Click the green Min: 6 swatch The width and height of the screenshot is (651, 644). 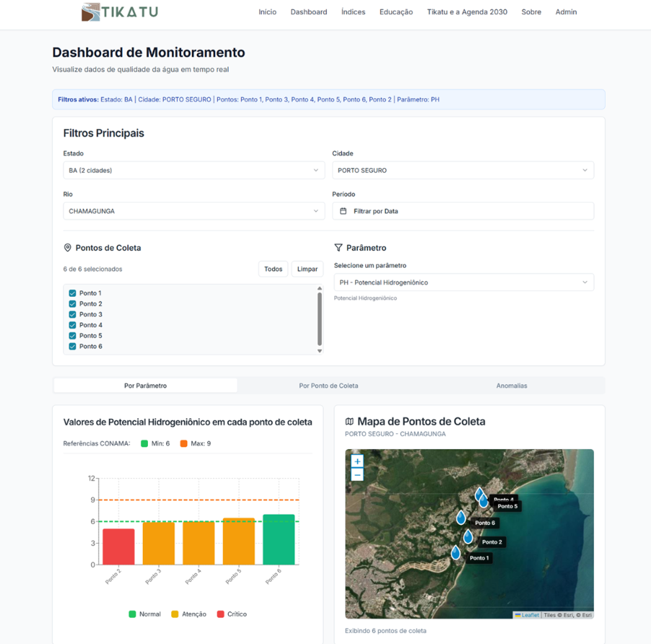tap(144, 443)
